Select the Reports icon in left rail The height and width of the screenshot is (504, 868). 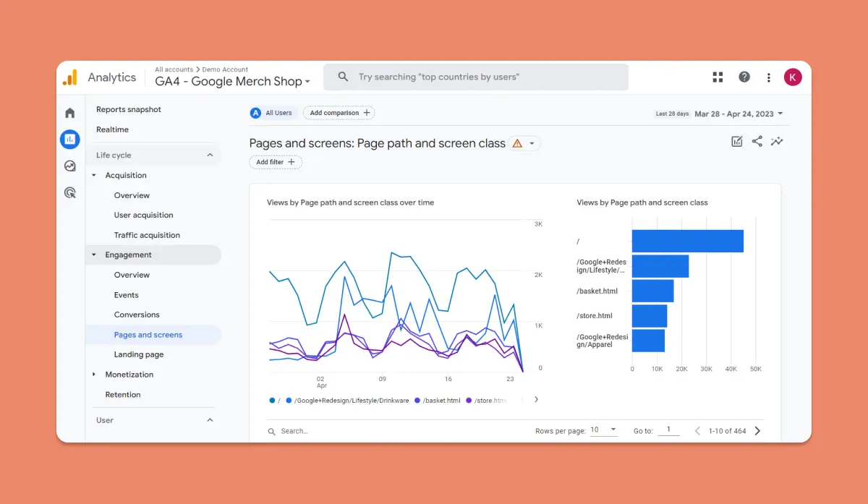pyautogui.click(x=70, y=139)
